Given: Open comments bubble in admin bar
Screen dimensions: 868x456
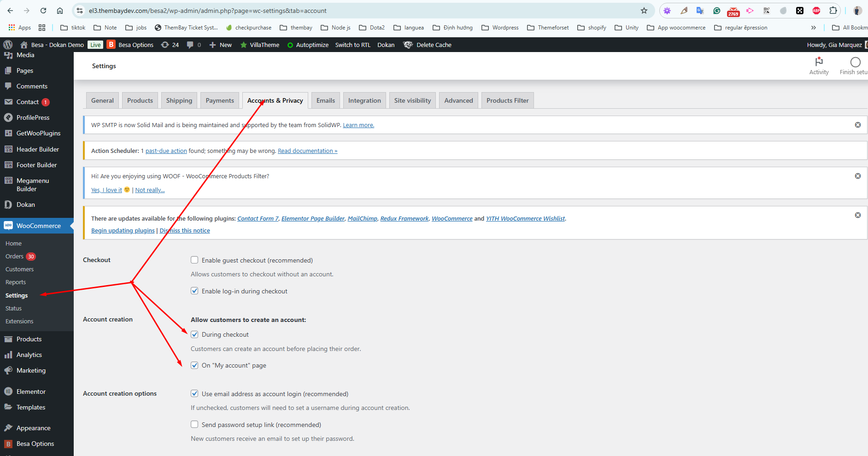Looking at the screenshot, I should [x=194, y=45].
